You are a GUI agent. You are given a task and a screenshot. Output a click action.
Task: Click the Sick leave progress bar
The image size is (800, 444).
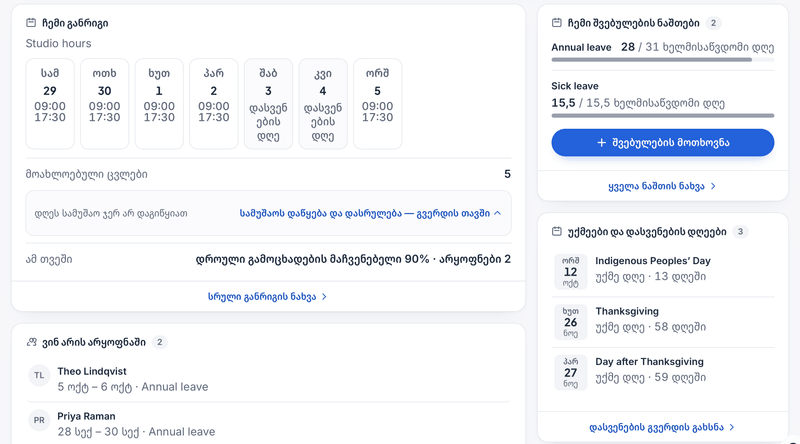(663, 116)
